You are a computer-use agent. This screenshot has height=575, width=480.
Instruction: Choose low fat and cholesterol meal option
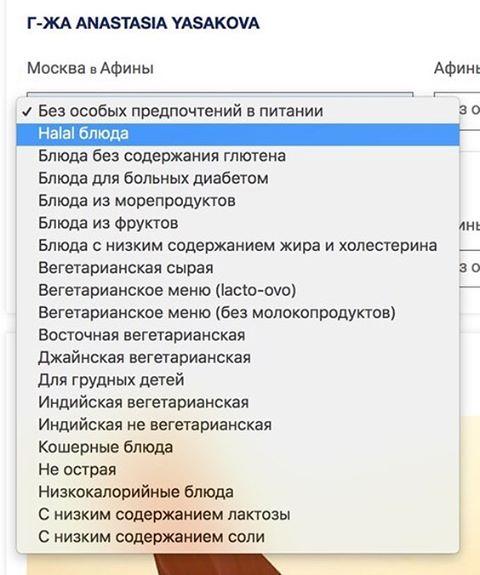[238, 245]
